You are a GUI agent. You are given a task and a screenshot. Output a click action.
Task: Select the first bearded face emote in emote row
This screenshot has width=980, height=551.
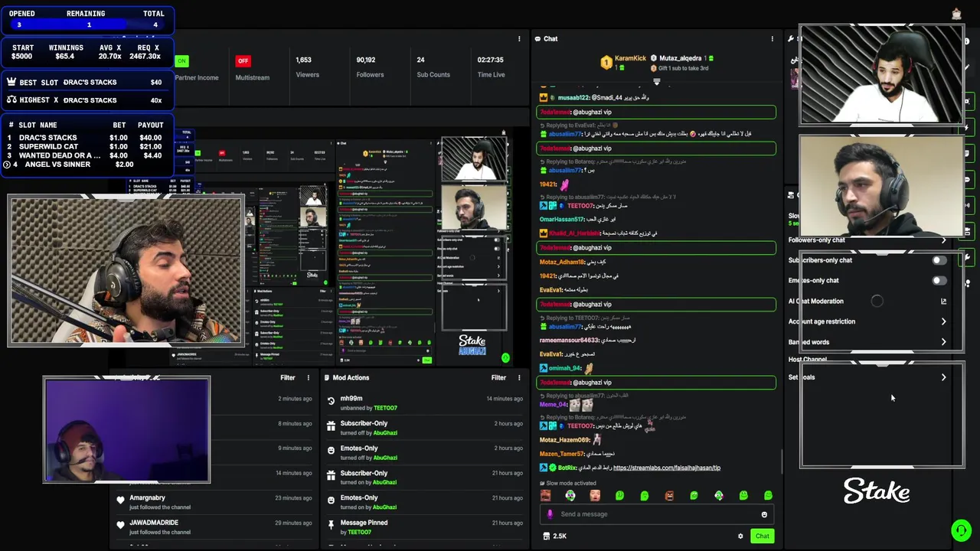[x=545, y=496]
